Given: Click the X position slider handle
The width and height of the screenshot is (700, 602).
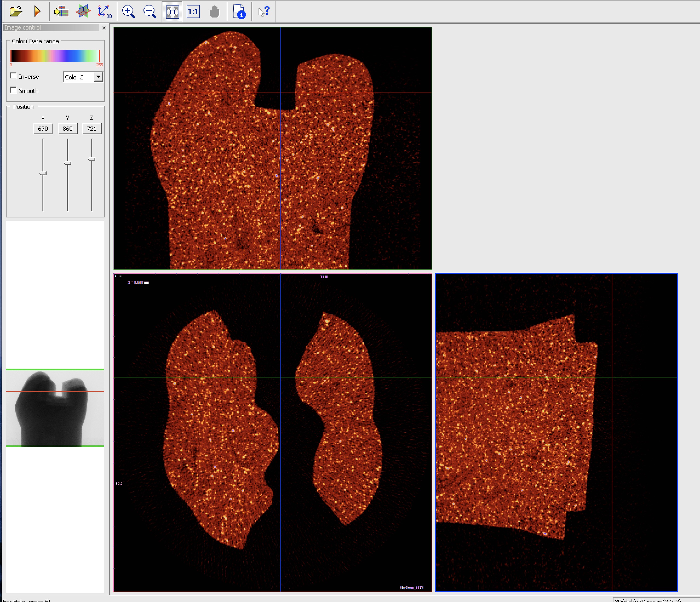Looking at the screenshot, I should (43, 174).
